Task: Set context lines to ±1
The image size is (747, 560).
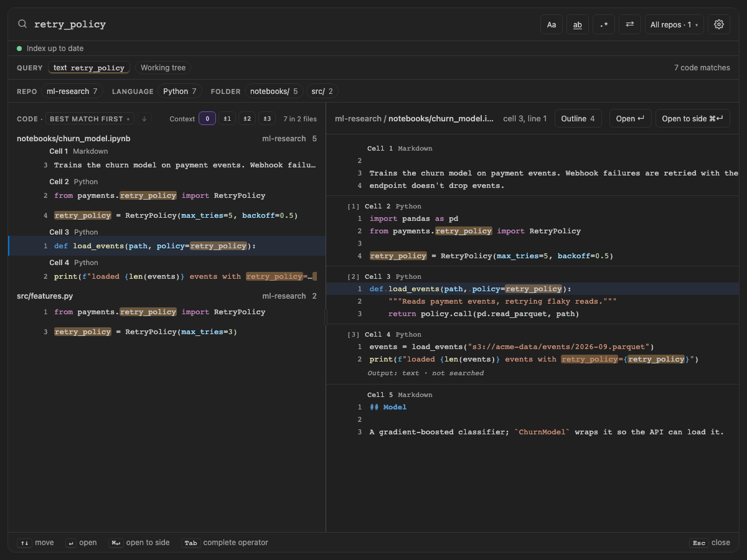Action: click(227, 119)
